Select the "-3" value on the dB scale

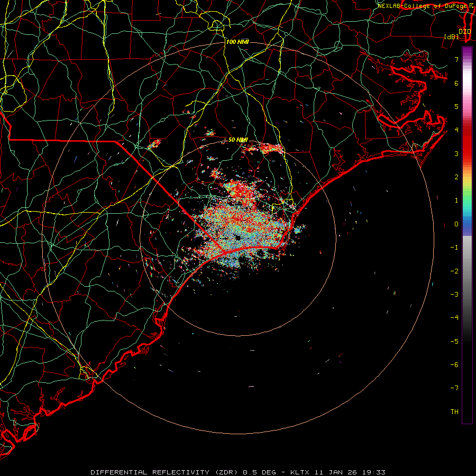(x=454, y=295)
